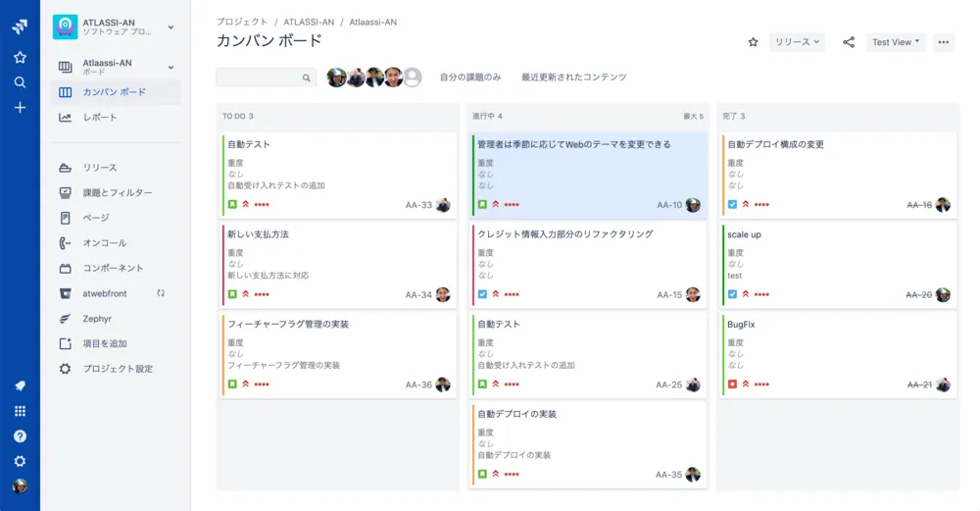Click the share icon in the header
The height and width of the screenshot is (511, 980).
click(x=849, y=42)
